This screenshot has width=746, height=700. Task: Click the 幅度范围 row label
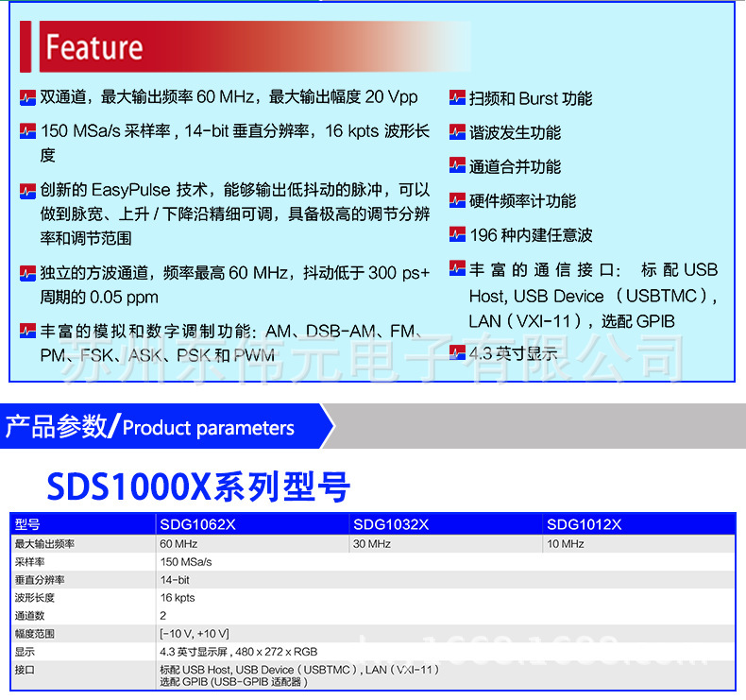tap(35, 634)
